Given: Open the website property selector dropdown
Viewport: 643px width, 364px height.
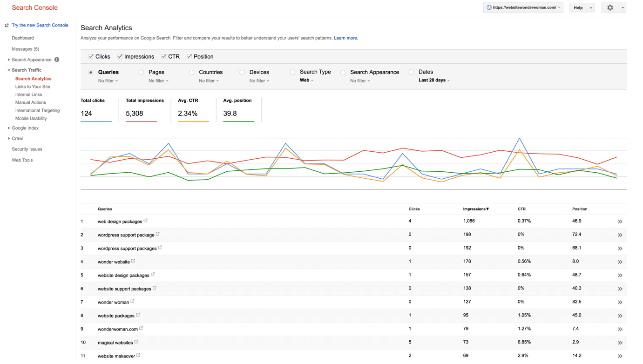Looking at the screenshot, I should pos(523,7).
